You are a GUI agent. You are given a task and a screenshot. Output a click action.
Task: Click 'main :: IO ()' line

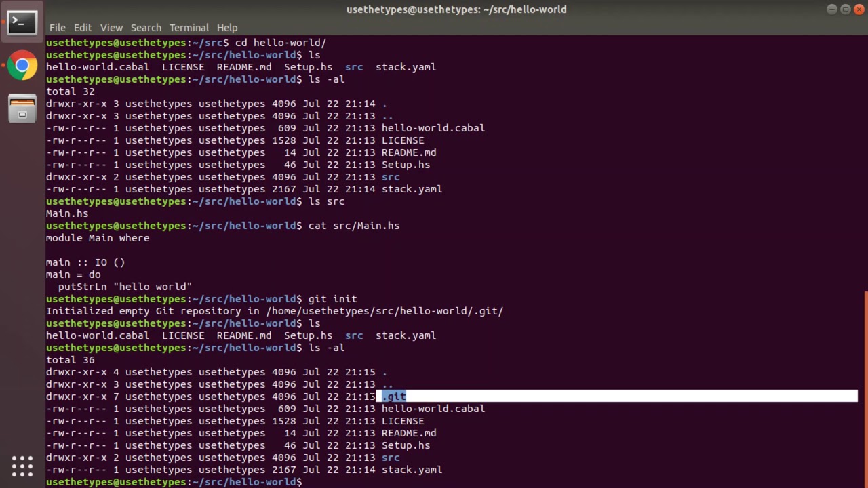(x=85, y=262)
